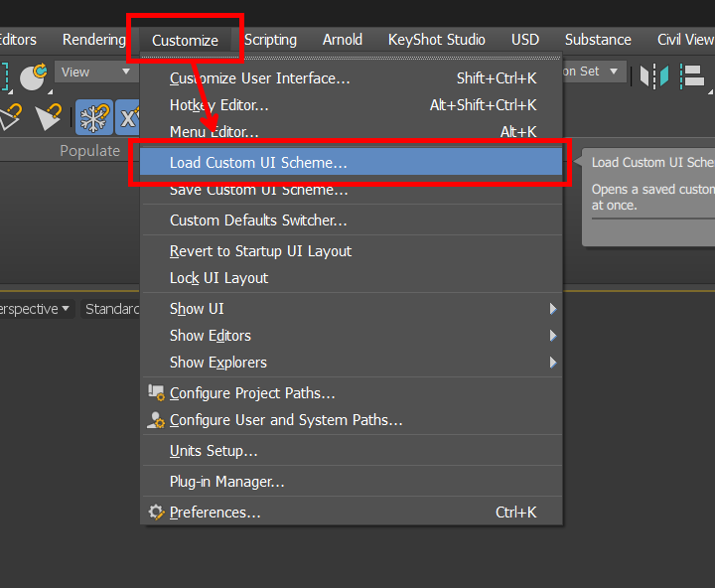Switch to the Populate ribbon tab
715x588 pixels.
pyautogui.click(x=89, y=151)
